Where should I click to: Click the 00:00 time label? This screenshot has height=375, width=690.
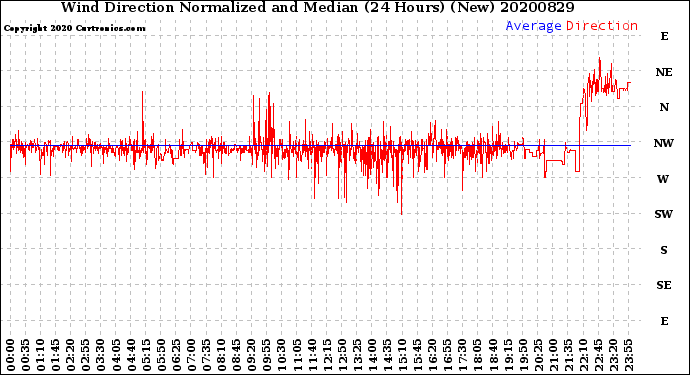11,355
